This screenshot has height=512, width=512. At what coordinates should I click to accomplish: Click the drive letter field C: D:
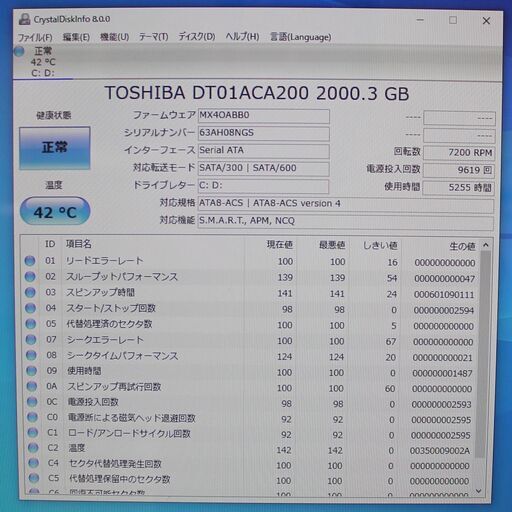(263, 186)
